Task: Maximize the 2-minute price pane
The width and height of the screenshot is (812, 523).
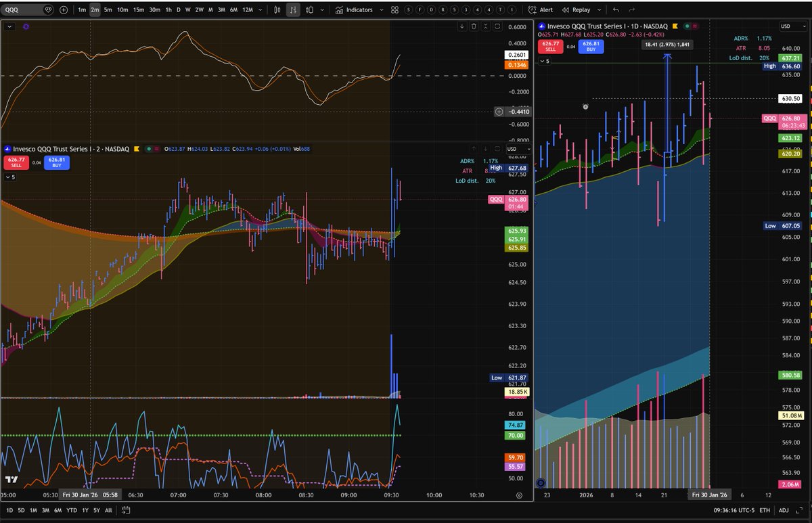Action: coord(497,148)
